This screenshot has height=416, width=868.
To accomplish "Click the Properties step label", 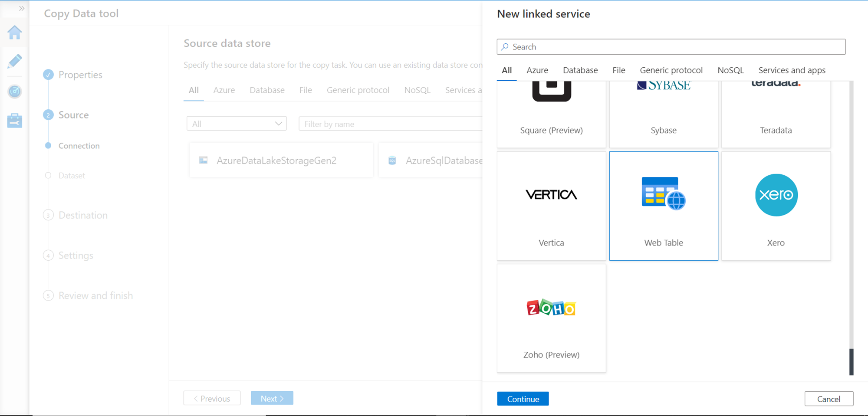I will (x=80, y=75).
